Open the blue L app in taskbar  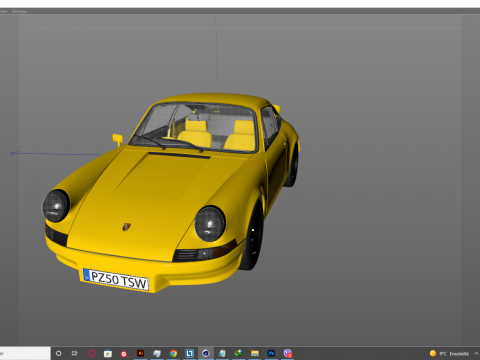[189, 353]
